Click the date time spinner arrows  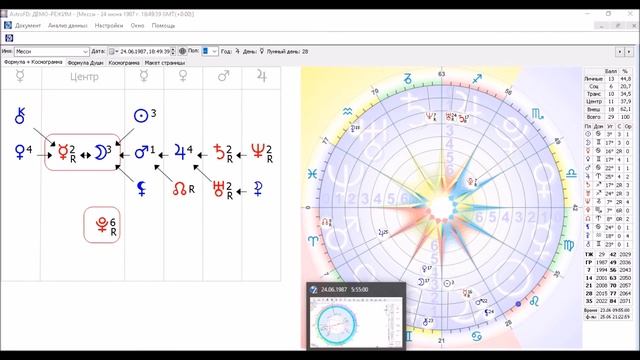pyautogui.click(x=173, y=51)
